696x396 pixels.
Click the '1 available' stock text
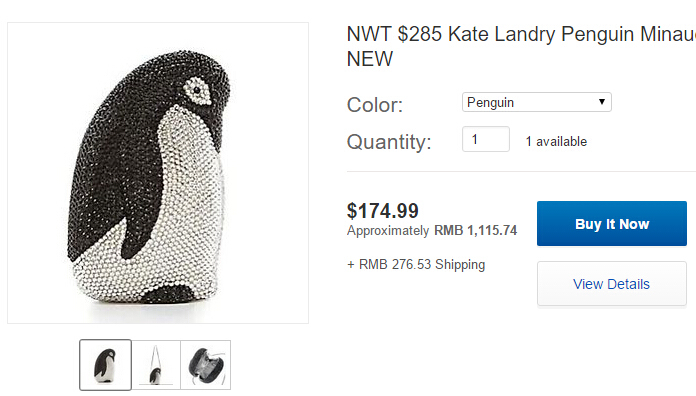pos(556,142)
